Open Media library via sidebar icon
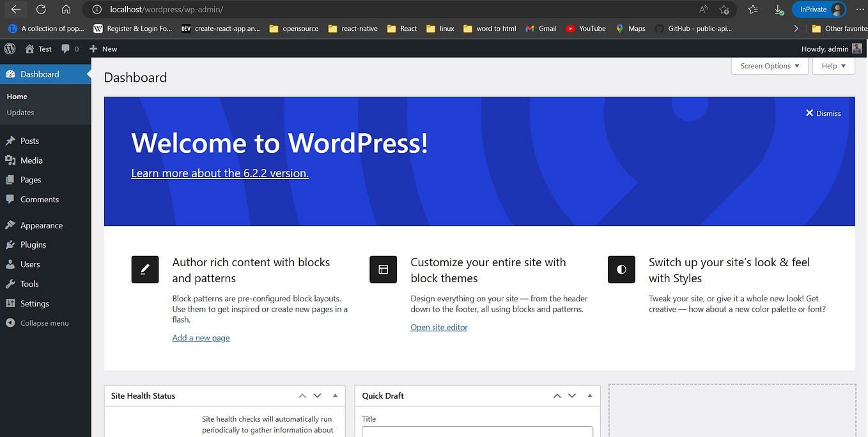The height and width of the screenshot is (437, 868). (12, 160)
